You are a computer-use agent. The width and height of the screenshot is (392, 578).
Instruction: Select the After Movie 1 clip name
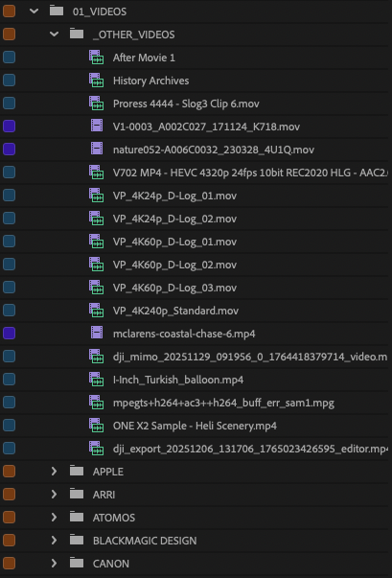pyautogui.click(x=144, y=58)
